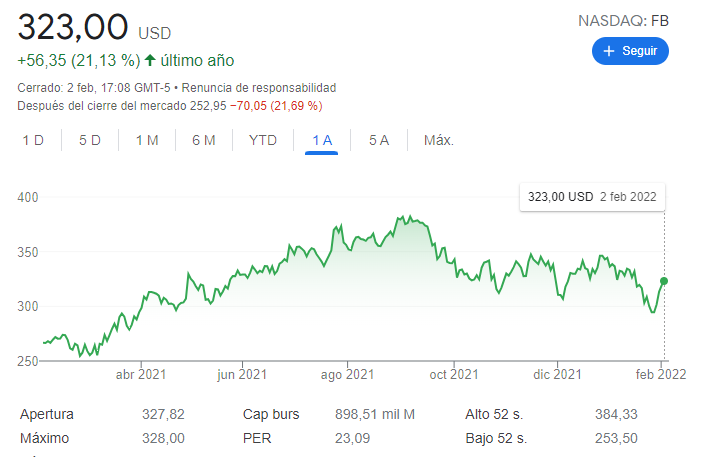Click the PER label
Viewport: 710px width, 457px height.
click(x=257, y=438)
